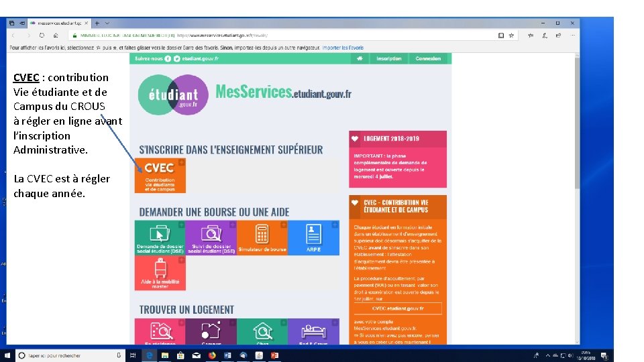
Task: Open Suivi du dossier social étudiant tile
Action: [x=211, y=238]
